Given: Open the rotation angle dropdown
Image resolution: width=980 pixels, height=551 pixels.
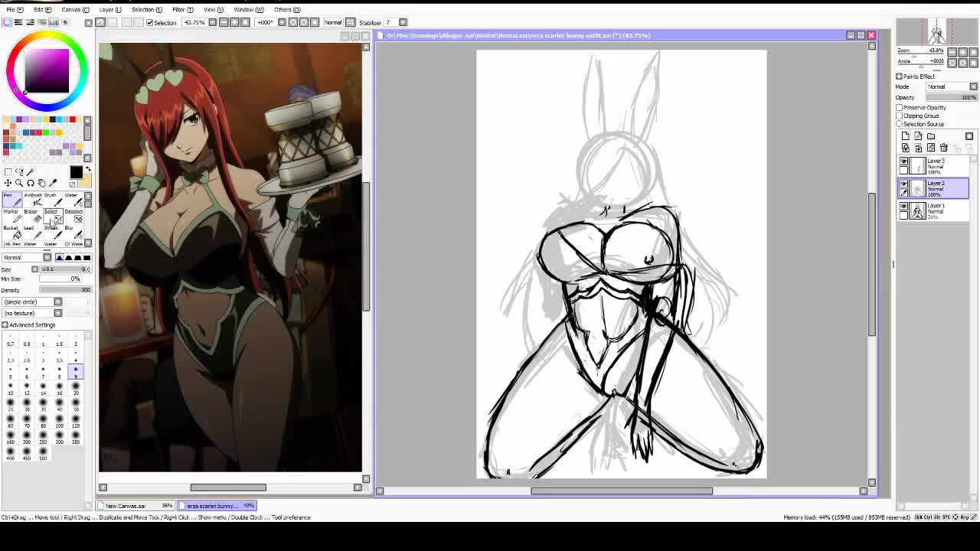Looking at the screenshot, I should click(282, 22).
